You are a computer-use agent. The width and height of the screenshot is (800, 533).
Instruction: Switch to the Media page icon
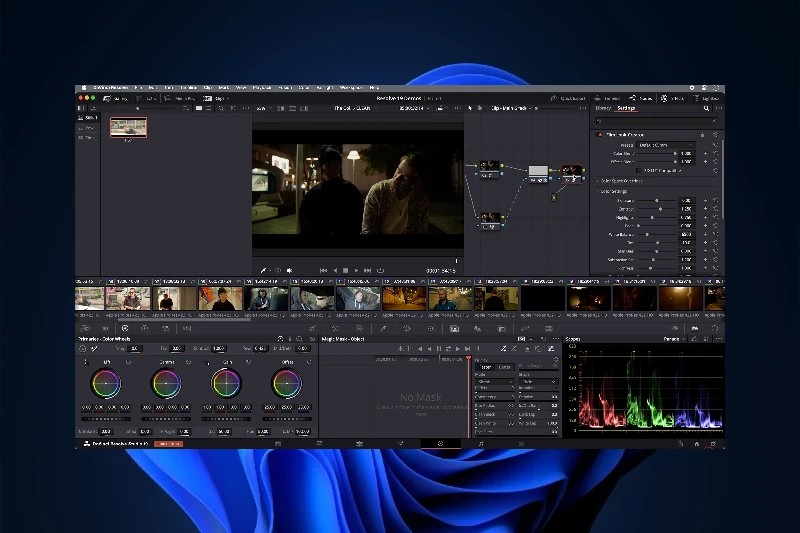[278, 444]
